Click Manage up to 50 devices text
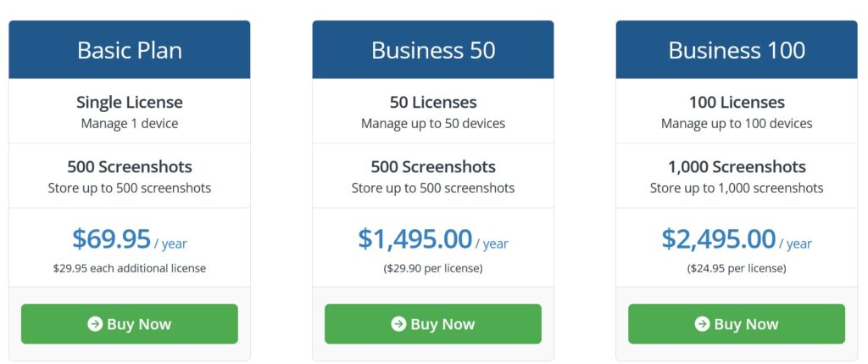 click(433, 124)
